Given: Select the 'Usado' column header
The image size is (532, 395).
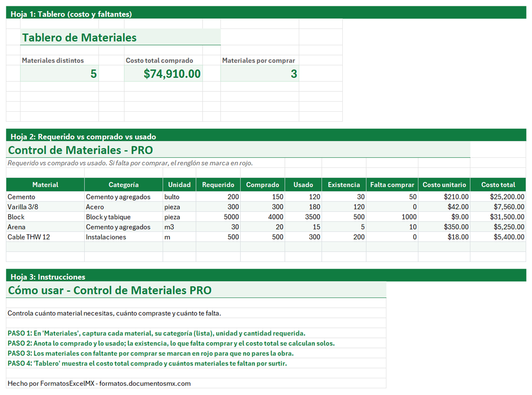Looking at the screenshot, I should tap(303, 185).
